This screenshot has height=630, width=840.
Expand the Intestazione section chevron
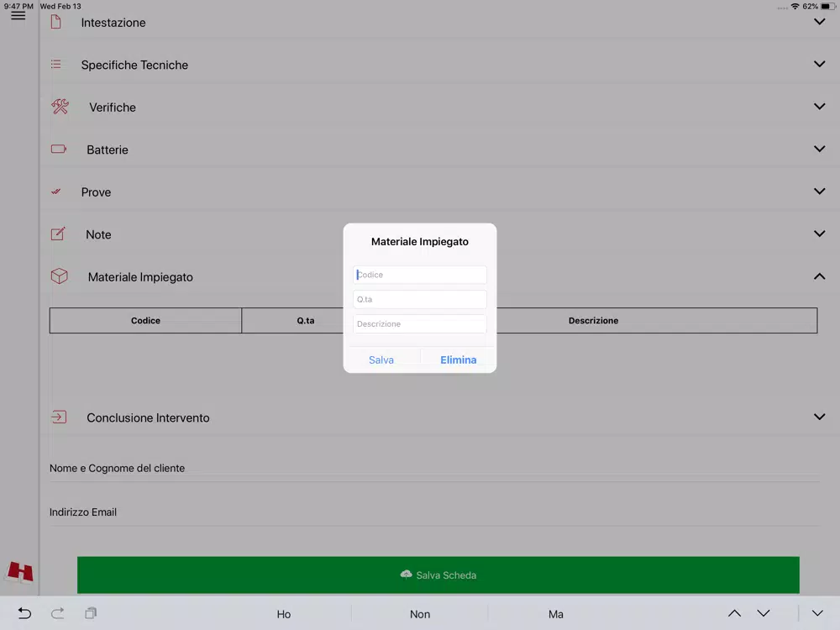819,22
